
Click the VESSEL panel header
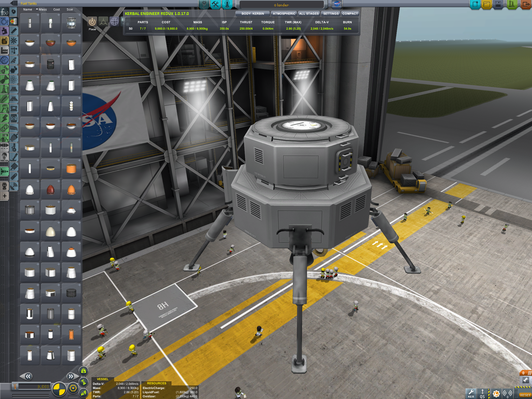pyautogui.click(x=103, y=379)
